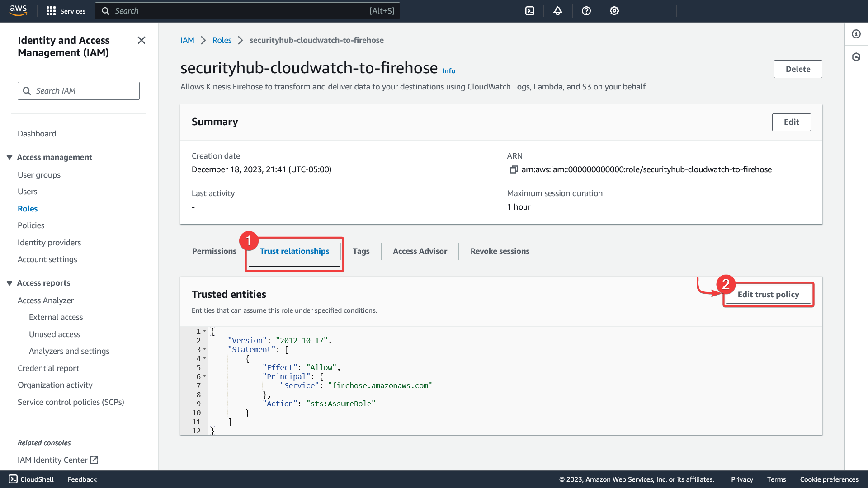The width and height of the screenshot is (868, 488).
Task: Open the notifications bell
Action: tap(558, 11)
